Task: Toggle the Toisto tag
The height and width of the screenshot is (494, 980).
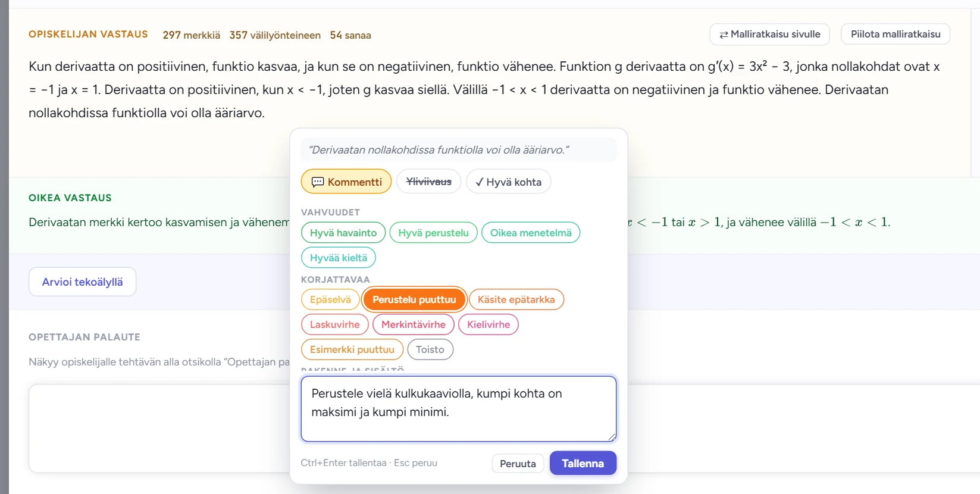Action: coord(430,349)
